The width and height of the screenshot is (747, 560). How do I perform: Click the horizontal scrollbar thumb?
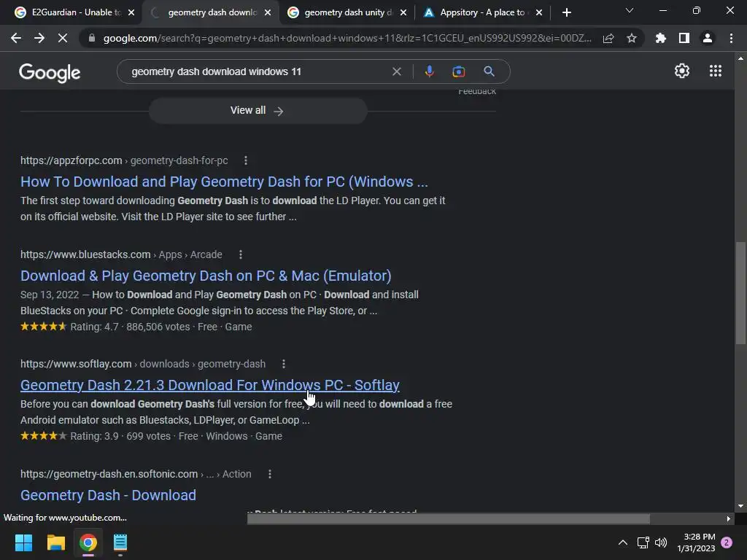(x=449, y=518)
